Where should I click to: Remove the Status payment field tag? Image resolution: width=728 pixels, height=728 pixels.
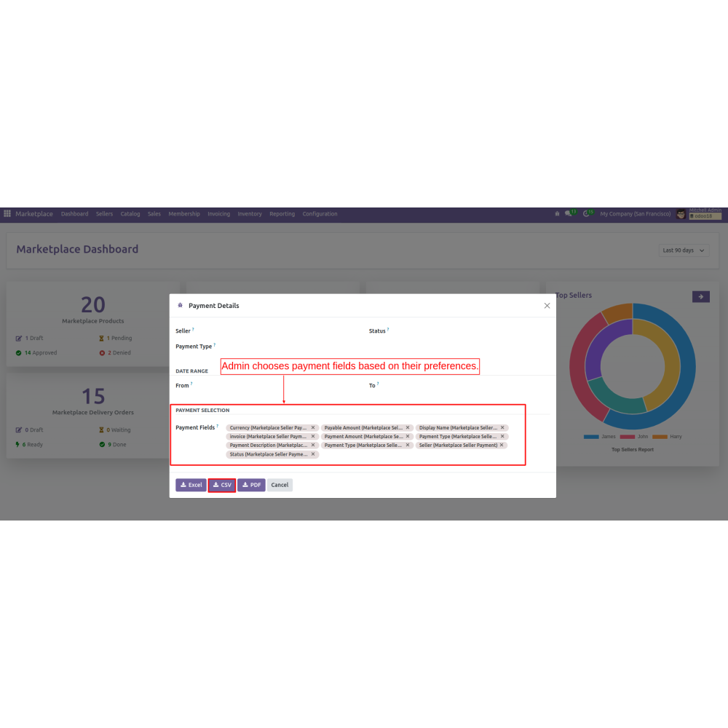pos(313,454)
